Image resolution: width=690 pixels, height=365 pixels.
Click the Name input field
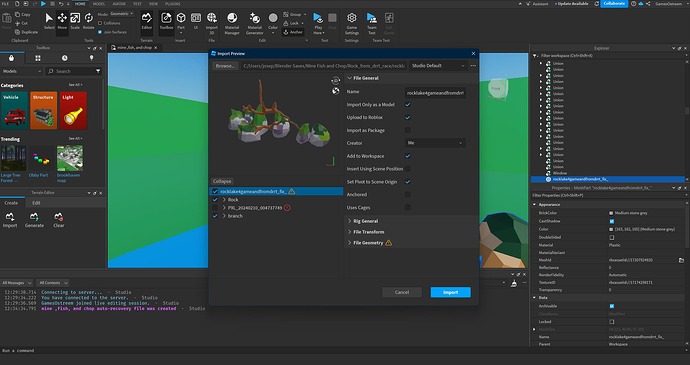click(x=435, y=93)
